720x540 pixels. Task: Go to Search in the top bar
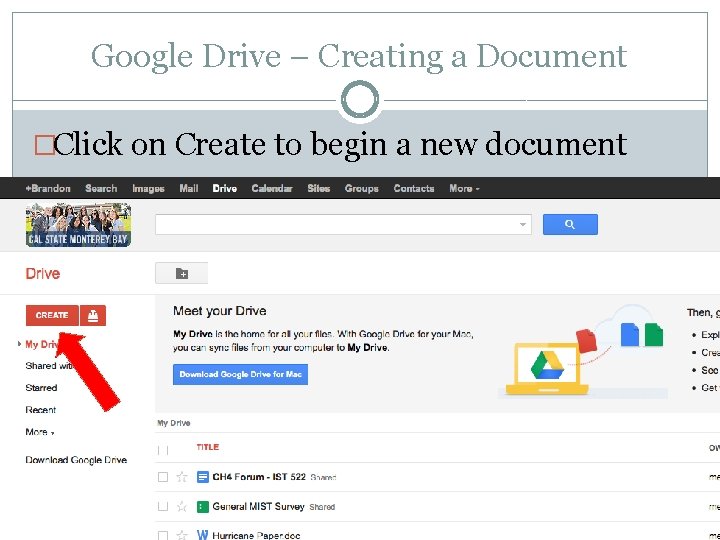(x=101, y=188)
